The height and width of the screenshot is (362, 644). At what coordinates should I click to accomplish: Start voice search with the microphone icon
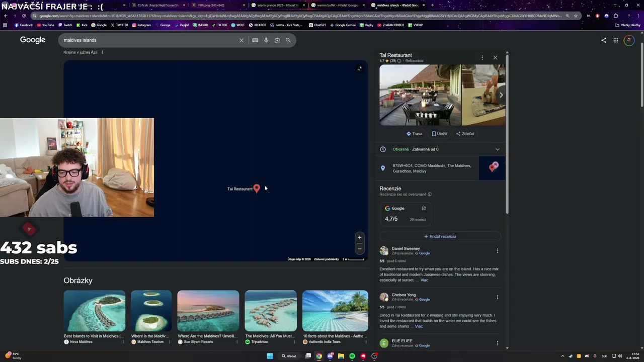click(266, 40)
